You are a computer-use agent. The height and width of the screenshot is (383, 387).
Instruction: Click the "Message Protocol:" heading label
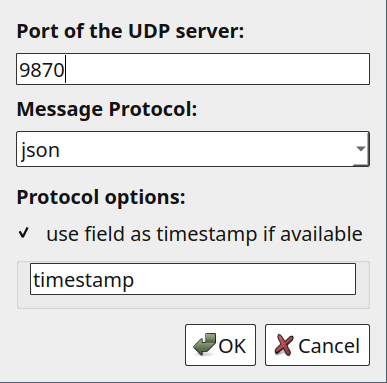(107, 109)
